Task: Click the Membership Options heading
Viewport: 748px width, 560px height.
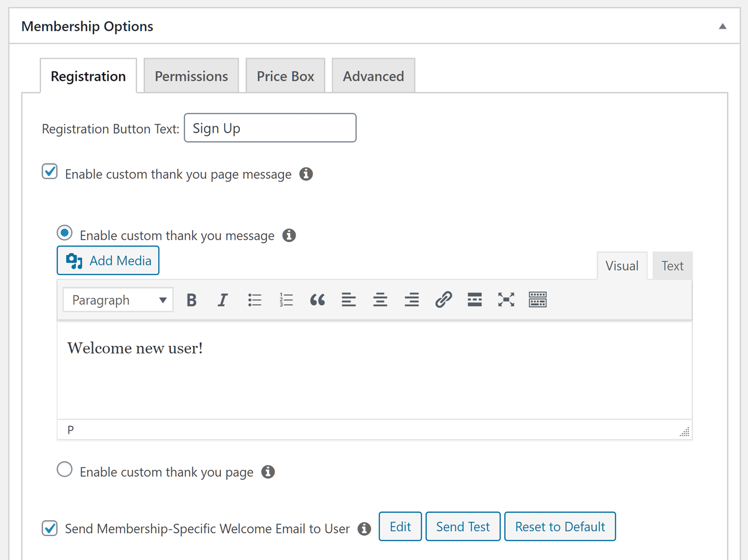Action: click(x=87, y=26)
